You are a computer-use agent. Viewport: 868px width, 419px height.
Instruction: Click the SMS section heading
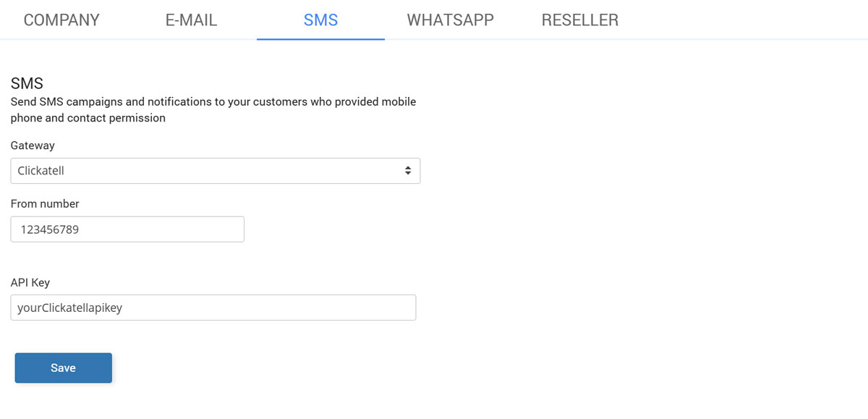pos(27,84)
